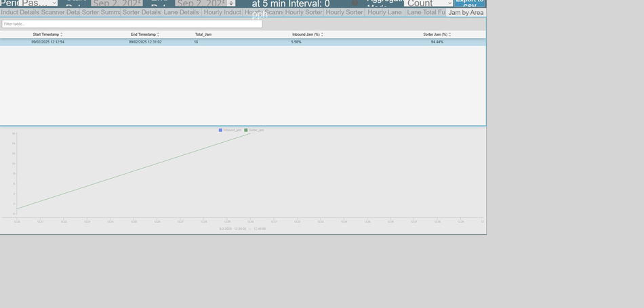Image resolution: width=644 pixels, height=308 pixels.
Task: Open the Hourly Lane tab
Action: 384,12
